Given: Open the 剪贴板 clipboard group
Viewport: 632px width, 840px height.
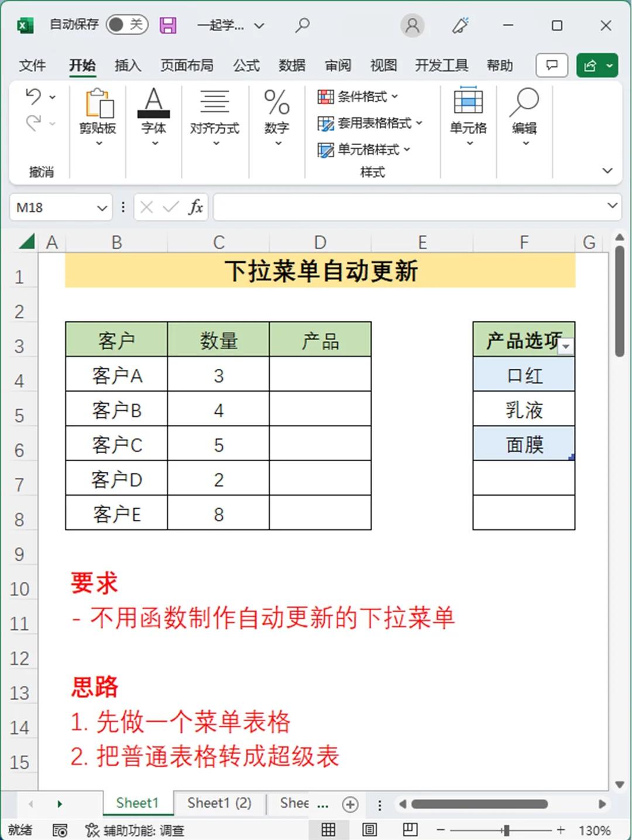Looking at the screenshot, I should coord(98,118).
